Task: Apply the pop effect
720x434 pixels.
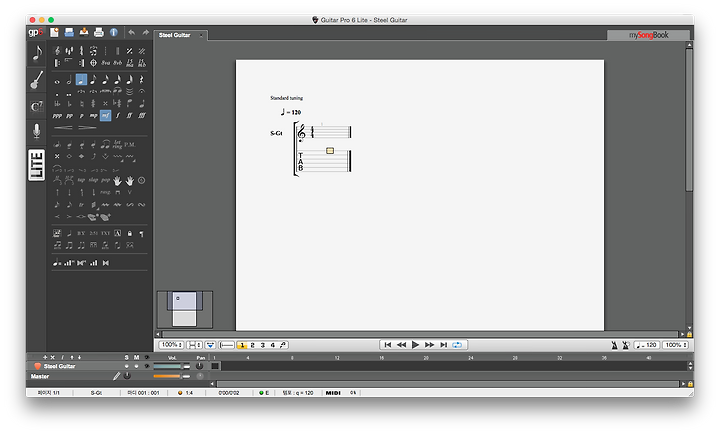Action: pos(106,180)
